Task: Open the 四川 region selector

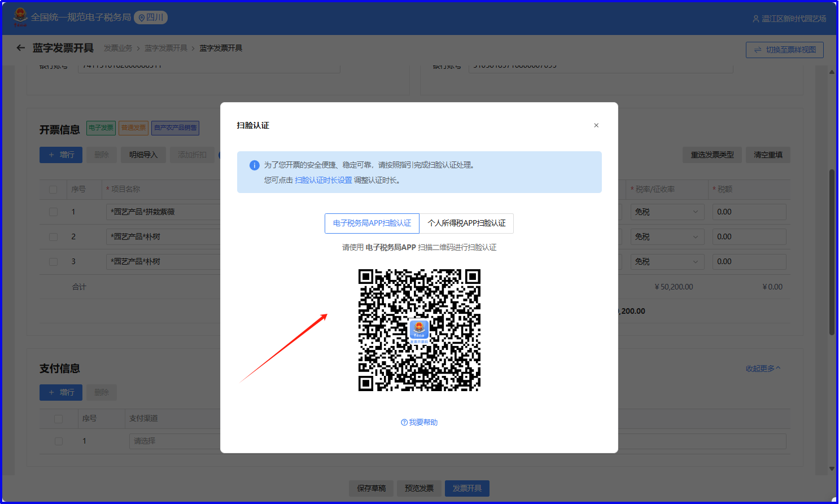Action: [x=151, y=17]
